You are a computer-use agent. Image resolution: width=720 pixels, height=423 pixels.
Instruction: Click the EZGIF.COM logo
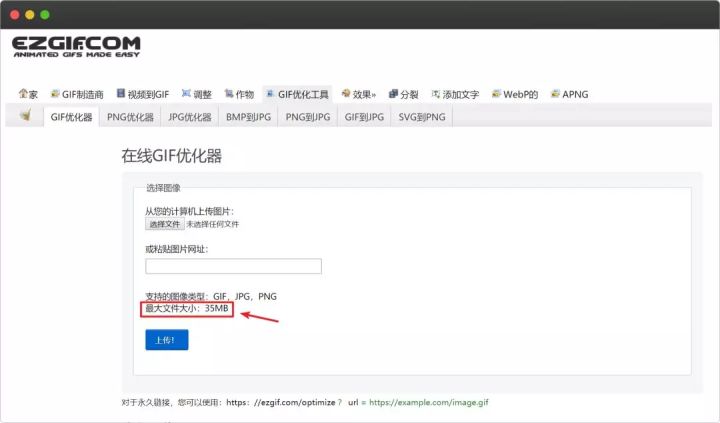[76, 47]
